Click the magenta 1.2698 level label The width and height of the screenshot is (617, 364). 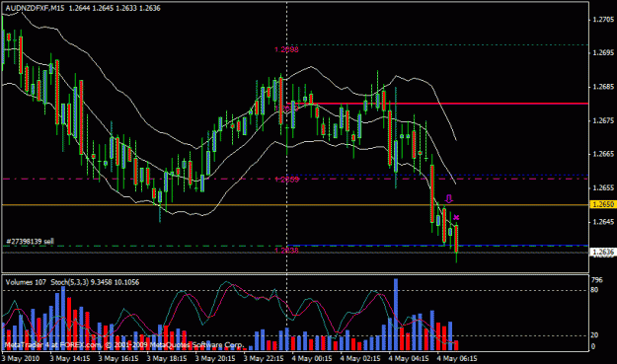tap(286, 49)
